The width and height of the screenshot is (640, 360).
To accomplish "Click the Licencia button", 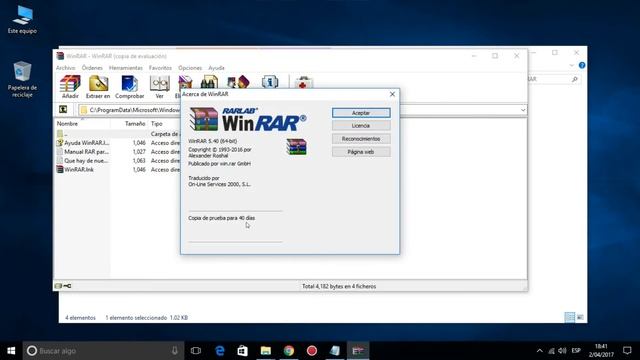I will pyautogui.click(x=361, y=126).
